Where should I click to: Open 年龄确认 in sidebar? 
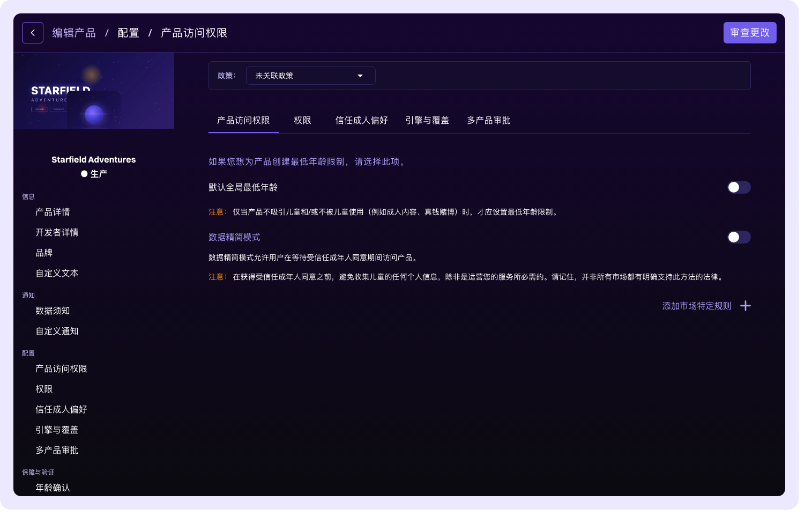(x=53, y=488)
